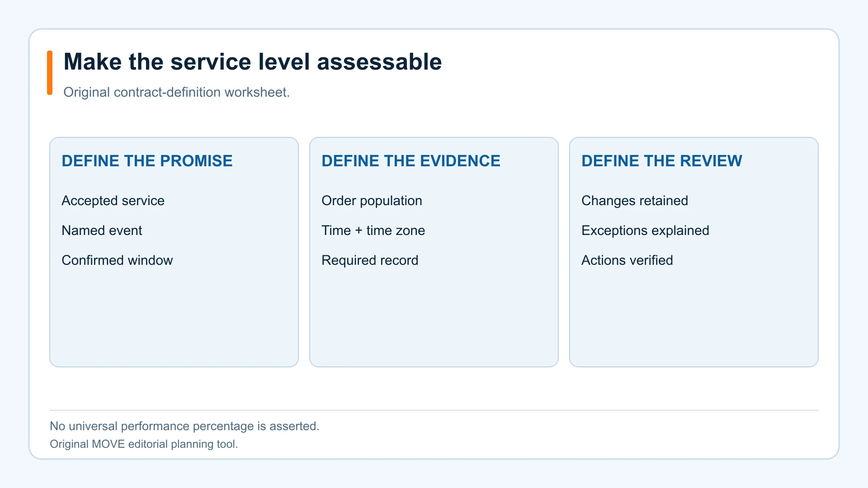This screenshot has width=868, height=488.
Task: Click the "No universal performance percentage is asserted." note
Action: click(x=184, y=426)
